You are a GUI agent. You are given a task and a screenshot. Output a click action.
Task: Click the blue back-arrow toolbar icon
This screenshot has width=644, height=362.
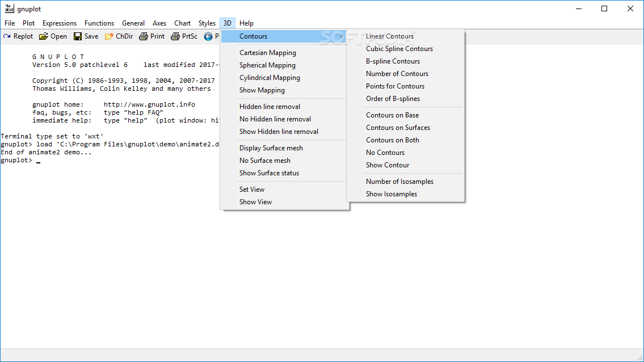[x=208, y=36]
